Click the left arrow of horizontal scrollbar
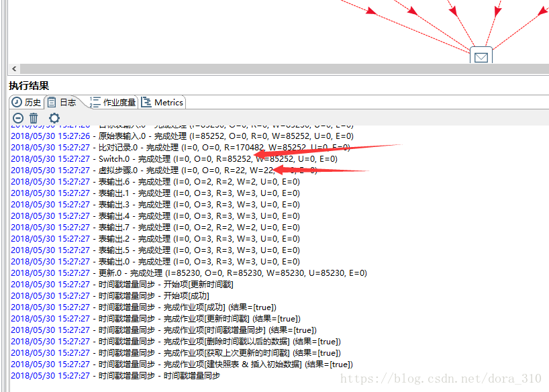This screenshot has height=392, width=549. (x=14, y=68)
